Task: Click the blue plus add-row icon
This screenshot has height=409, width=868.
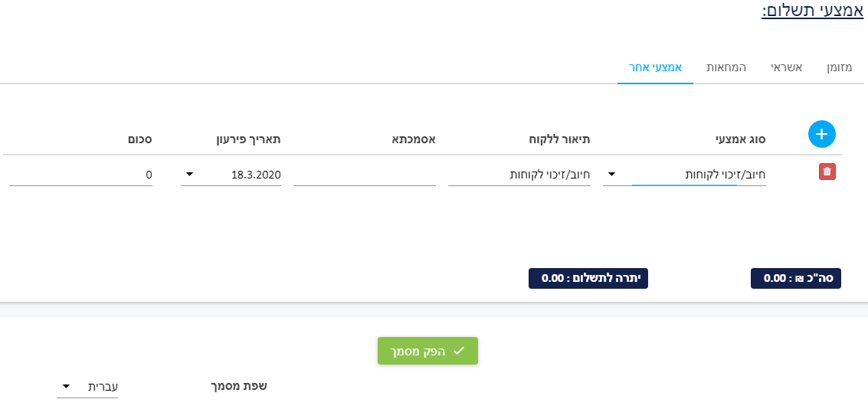Action: coord(821,134)
